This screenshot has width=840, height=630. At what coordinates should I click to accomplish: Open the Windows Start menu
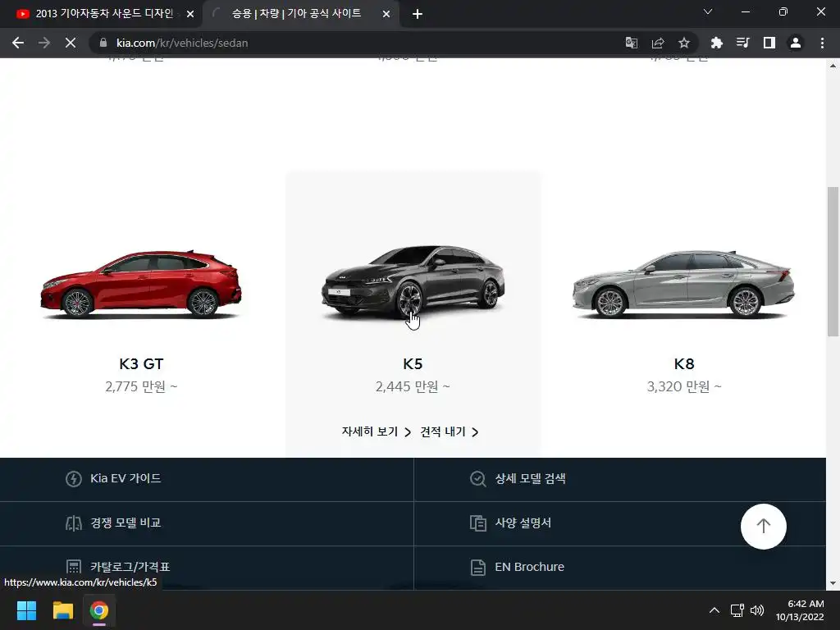tap(26, 610)
